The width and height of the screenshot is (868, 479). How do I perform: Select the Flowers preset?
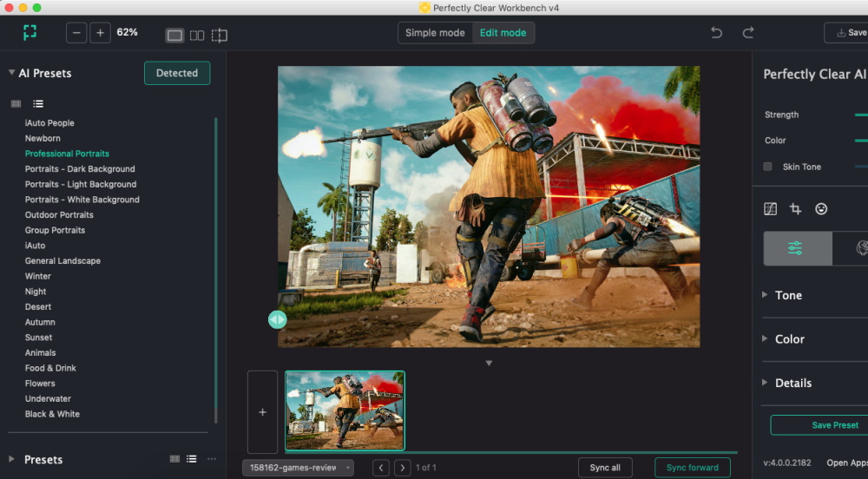click(x=40, y=384)
